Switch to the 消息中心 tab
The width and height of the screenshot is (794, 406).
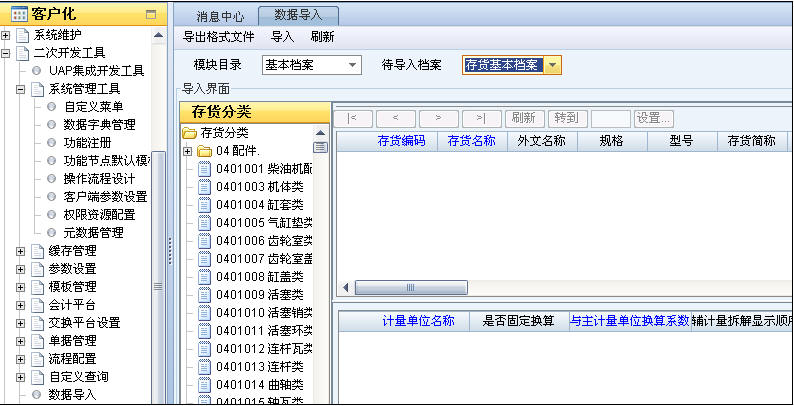tap(220, 16)
